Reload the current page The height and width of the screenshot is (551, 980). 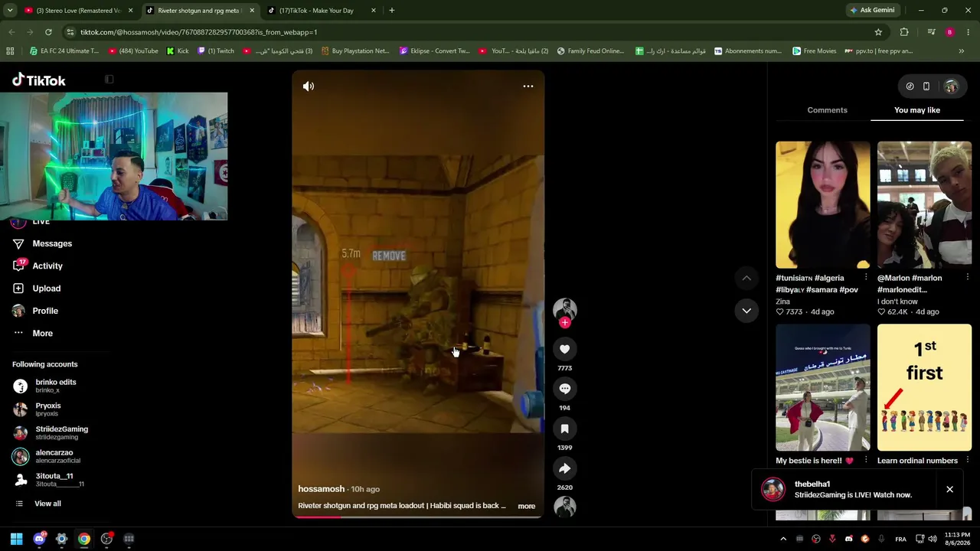click(48, 32)
